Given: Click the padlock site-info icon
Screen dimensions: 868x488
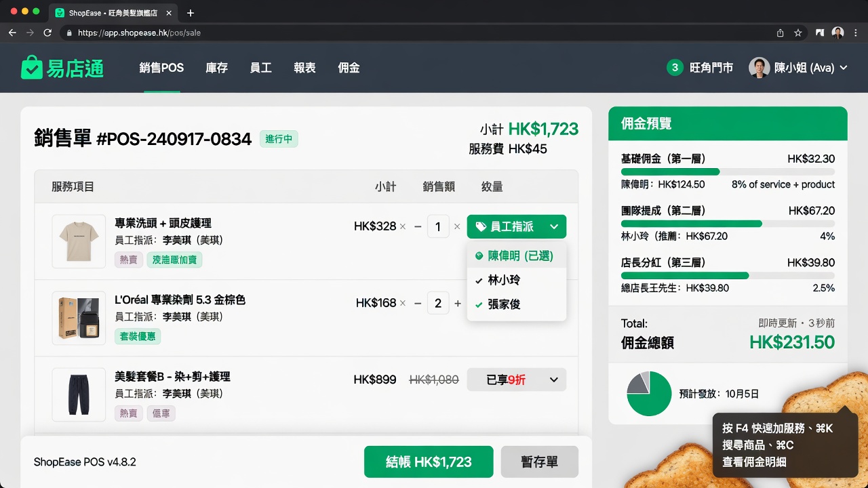Looking at the screenshot, I should pos(68,33).
